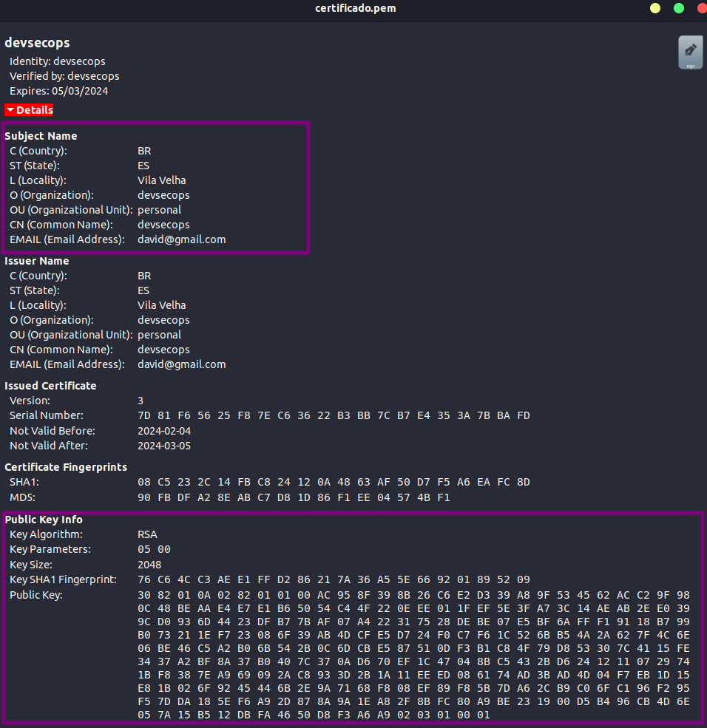
Task: Click the Verified by: devsecops line
Action: (x=64, y=76)
